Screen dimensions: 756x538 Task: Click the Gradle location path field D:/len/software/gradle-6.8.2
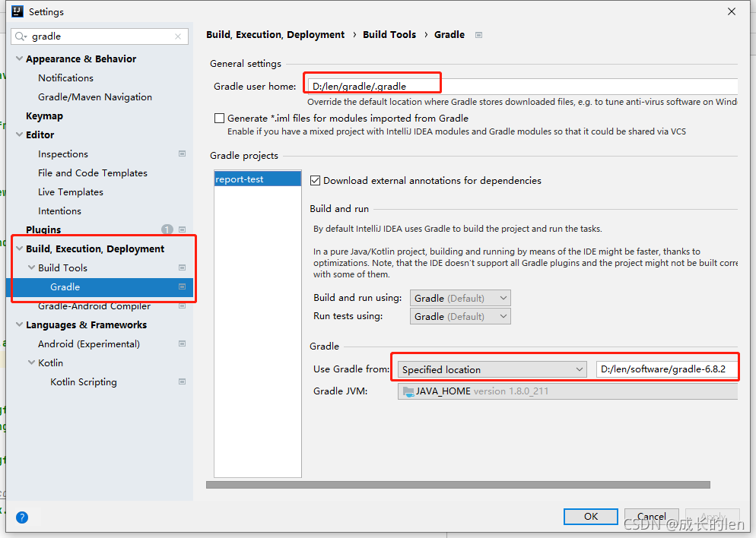click(667, 369)
